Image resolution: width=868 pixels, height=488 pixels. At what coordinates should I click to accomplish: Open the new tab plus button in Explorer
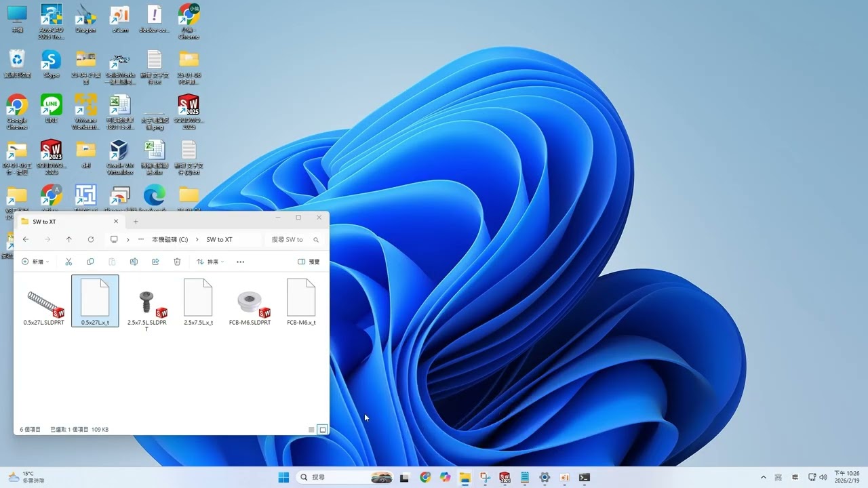136,222
